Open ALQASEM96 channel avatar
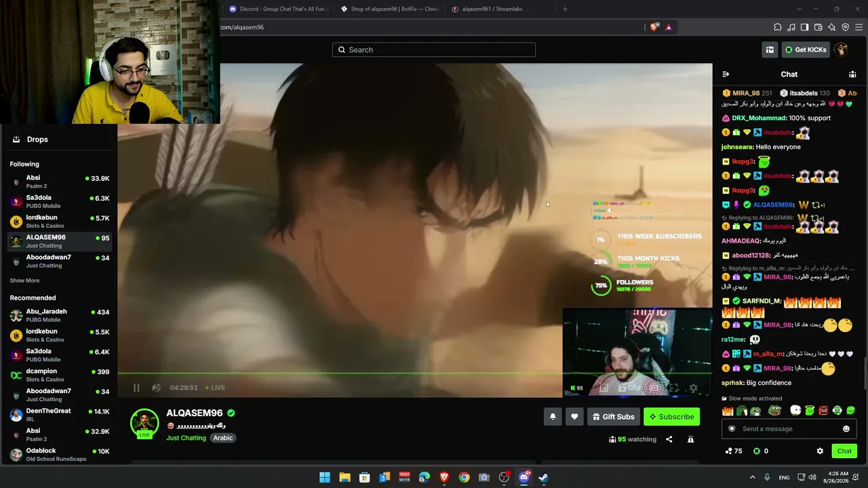Image resolution: width=868 pixels, height=488 pixels. tap(144, 423)
